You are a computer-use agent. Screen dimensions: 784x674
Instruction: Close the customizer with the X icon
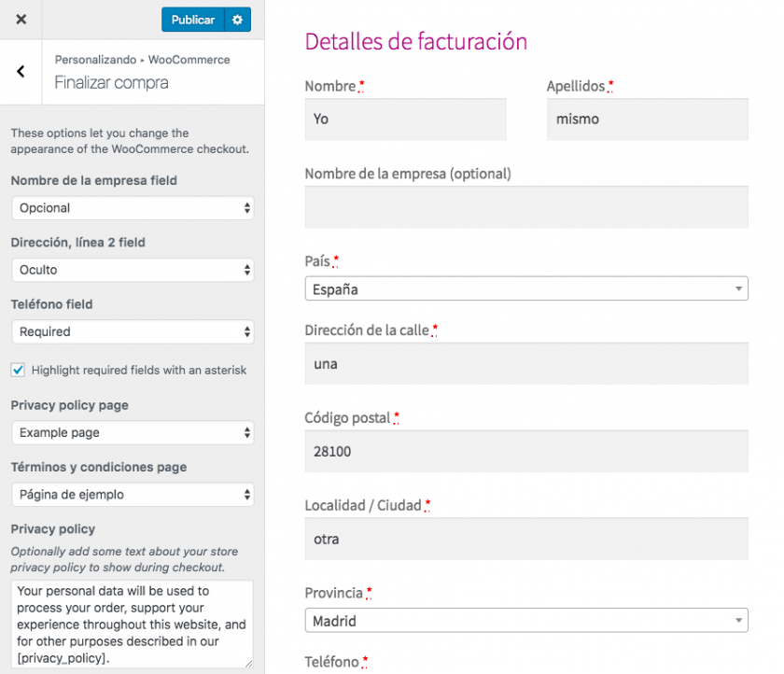[x=21, y=20]
